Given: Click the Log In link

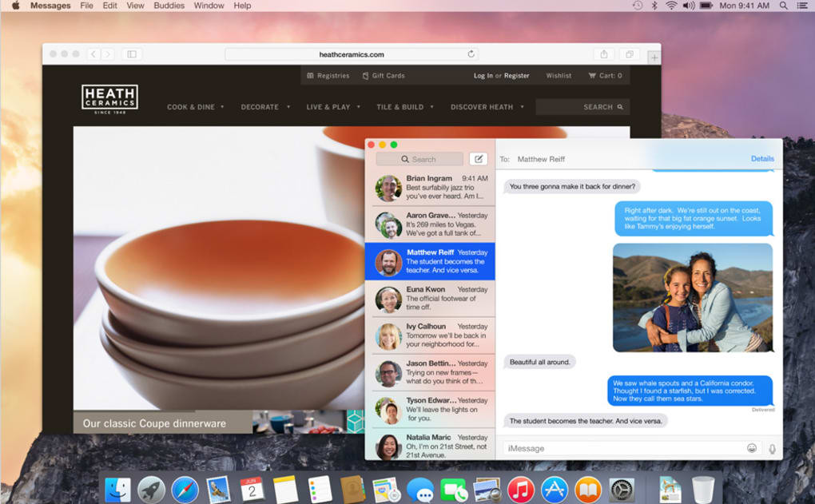Looking at the screenshot, I should tap(483, 75).
